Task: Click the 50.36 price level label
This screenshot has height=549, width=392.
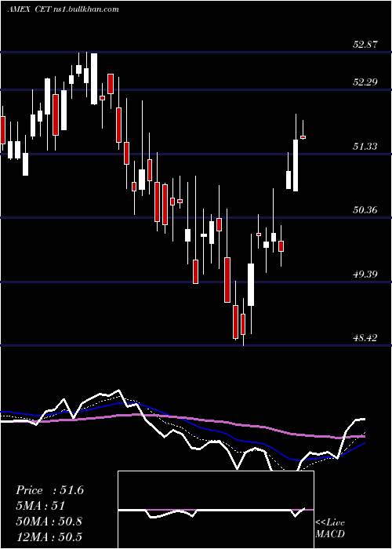Action: 365,210
